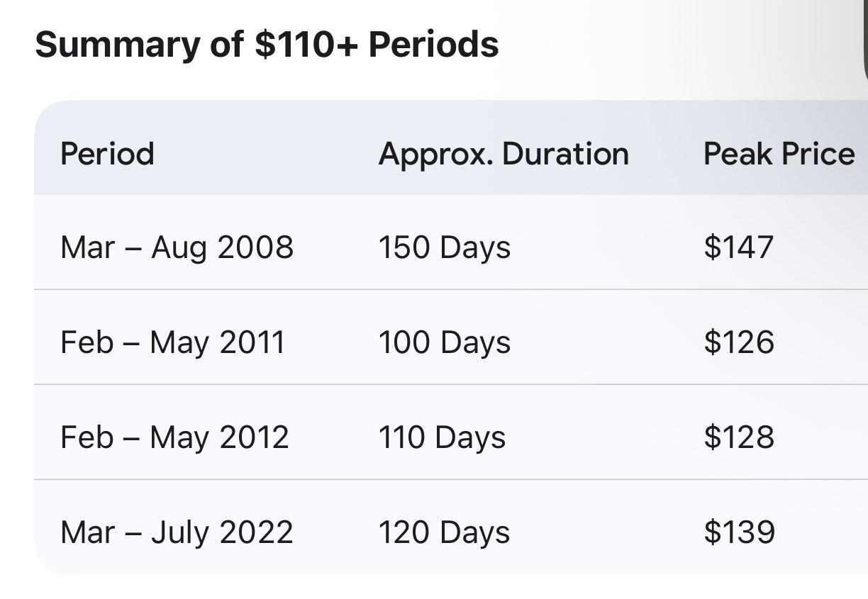Sort by the Approx. Duration column header

503,154
